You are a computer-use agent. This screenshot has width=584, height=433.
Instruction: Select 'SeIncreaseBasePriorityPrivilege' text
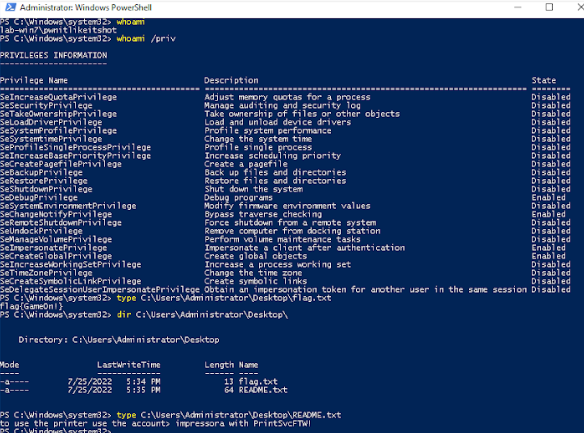(x=76, y=156)
